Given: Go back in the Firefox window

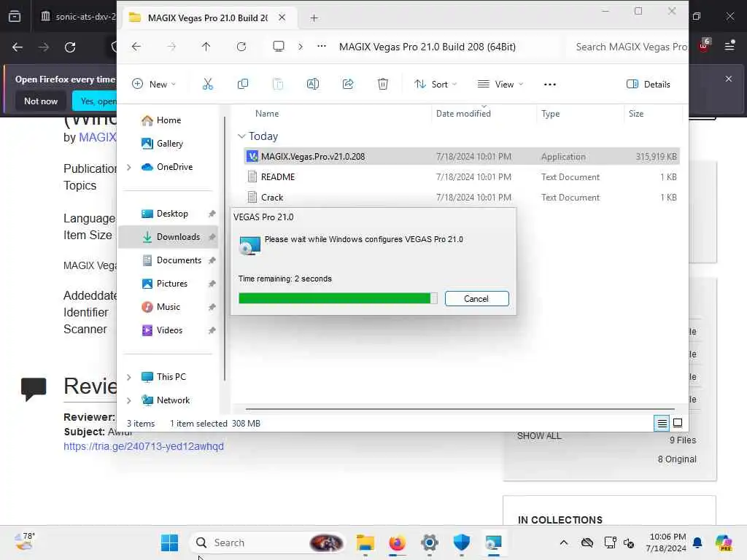Looking at the screenshot, I should (x=18, y=47).
